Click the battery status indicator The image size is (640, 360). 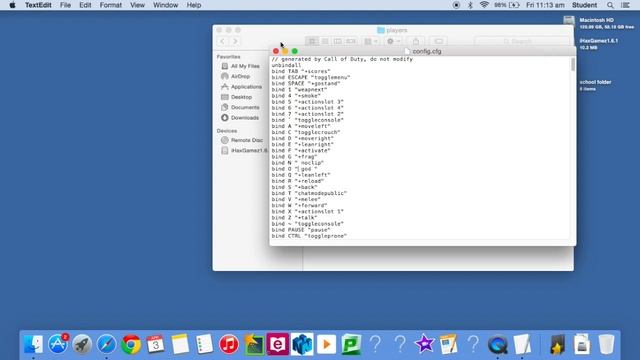pos(507,5)
